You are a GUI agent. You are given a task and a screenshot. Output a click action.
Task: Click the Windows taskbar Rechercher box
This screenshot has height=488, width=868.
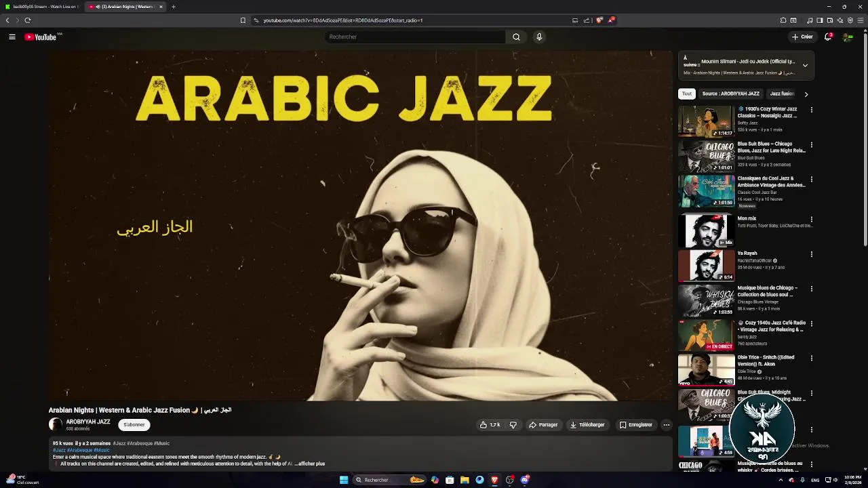point(390,480)
